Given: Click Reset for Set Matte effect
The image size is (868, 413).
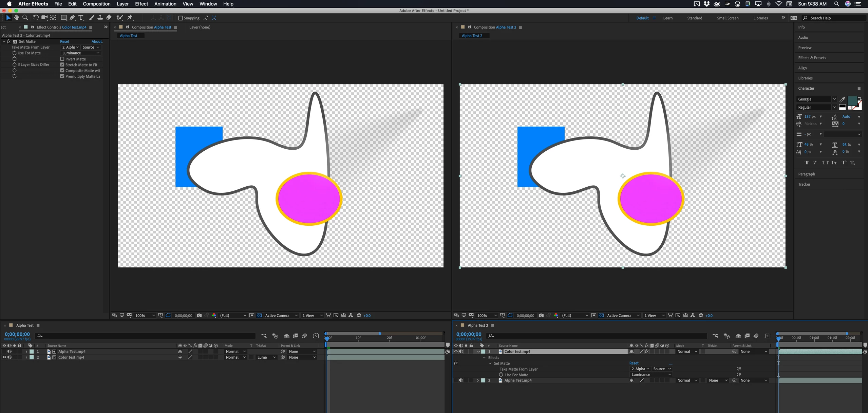Looking at the screenshot, I should 64,41.
